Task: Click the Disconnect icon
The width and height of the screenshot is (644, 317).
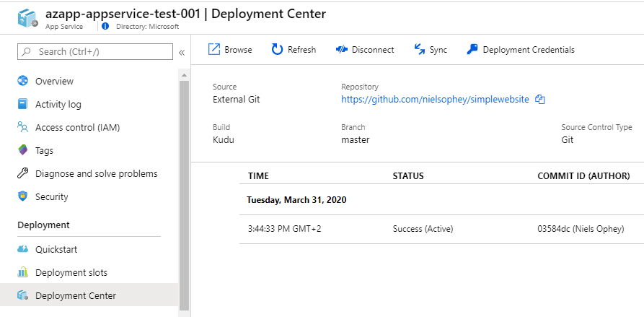Action: click(x=342, y=49)
